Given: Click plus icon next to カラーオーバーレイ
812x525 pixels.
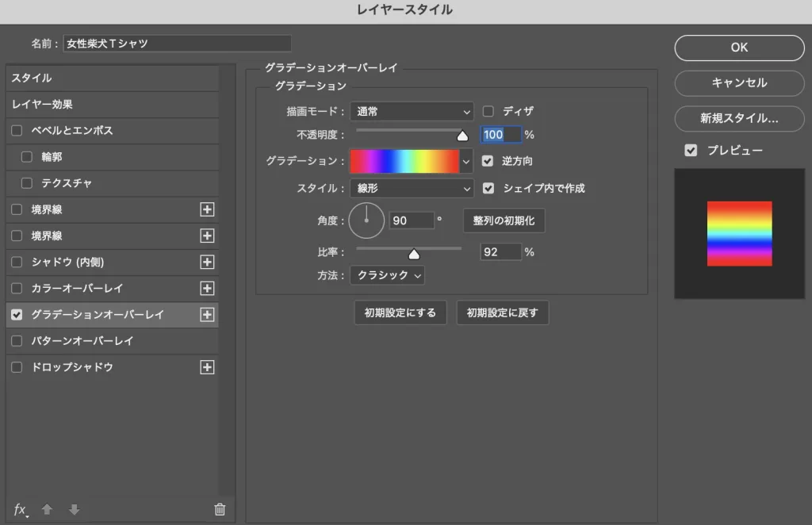Looking at the screenshot, I should click(207, 289).
